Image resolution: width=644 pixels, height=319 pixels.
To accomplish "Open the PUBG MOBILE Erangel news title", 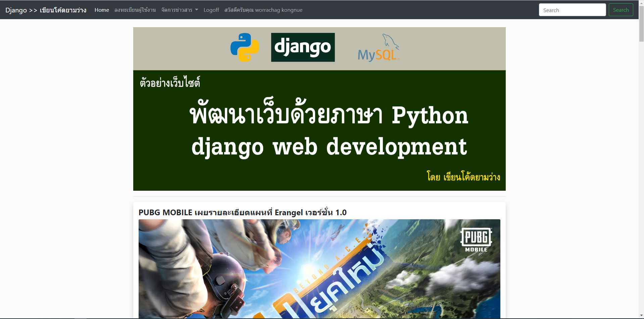I will click(x=242, y=212).
